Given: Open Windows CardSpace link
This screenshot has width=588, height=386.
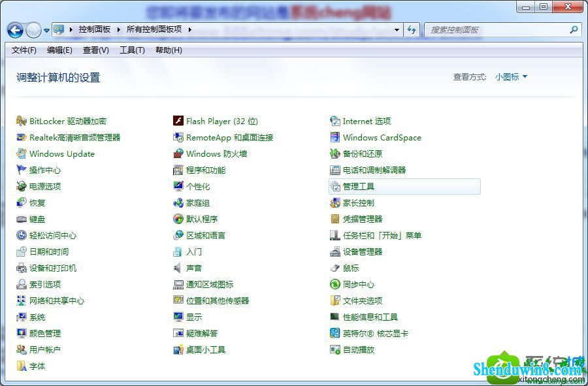Looking at the screenshot, I should click(x=382, y=138).
